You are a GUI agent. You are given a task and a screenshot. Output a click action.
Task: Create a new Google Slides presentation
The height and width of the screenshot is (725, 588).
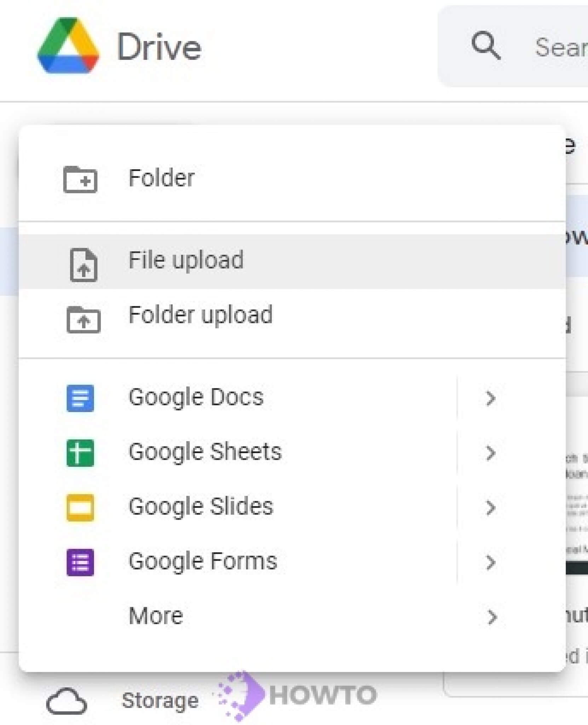coord(237,507)
